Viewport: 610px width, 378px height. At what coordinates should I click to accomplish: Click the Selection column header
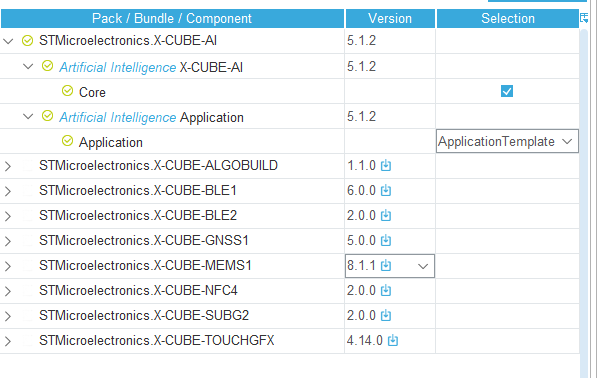click(508, 18)
